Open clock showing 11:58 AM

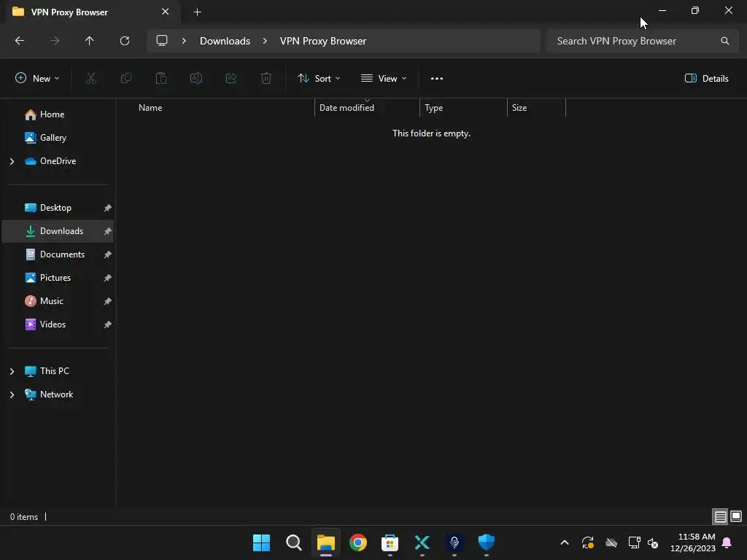coord(693,542)
